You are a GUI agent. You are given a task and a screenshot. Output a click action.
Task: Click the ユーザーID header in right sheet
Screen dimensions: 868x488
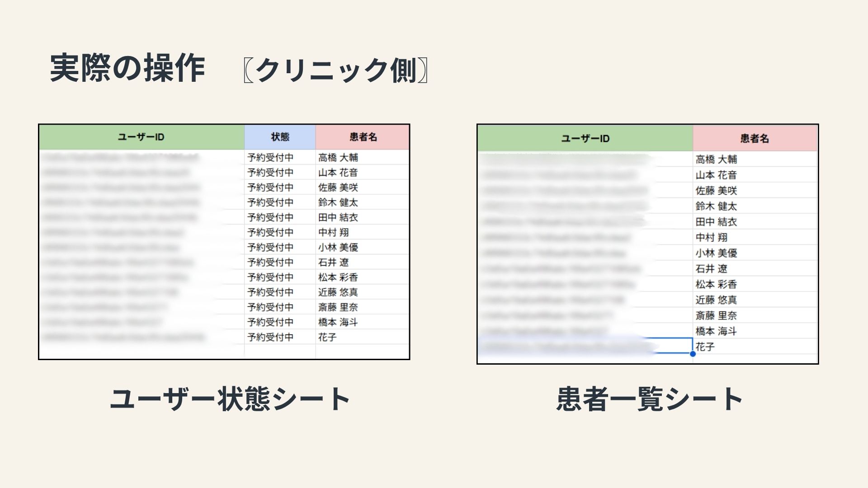pos(585,138)
